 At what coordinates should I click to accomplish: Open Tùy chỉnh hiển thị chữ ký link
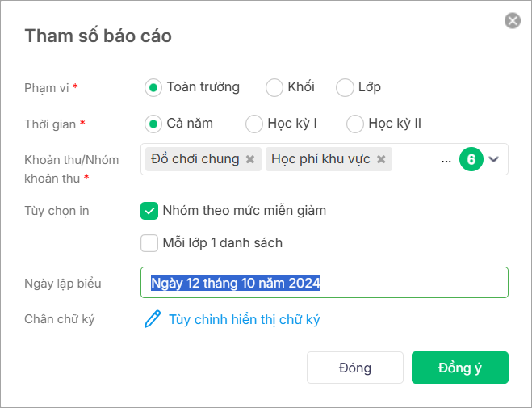pyautogui.click(x=245, y=319)
